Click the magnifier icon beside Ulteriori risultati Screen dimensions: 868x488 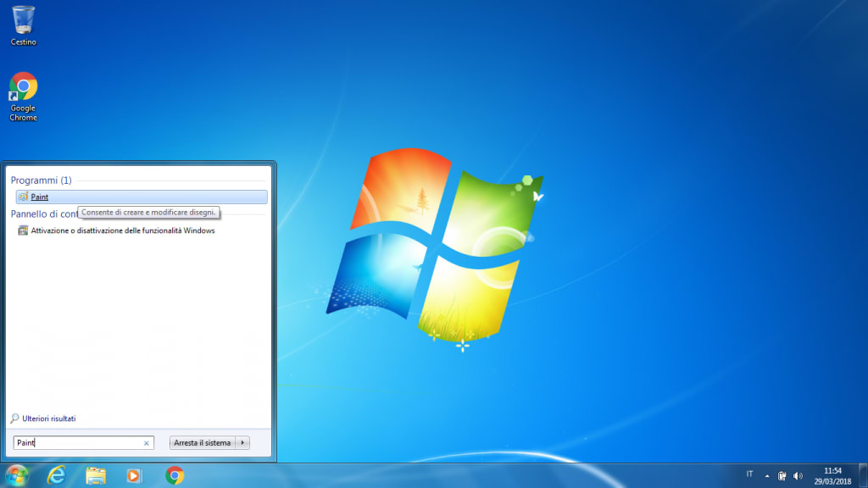(x=15, y=419)
